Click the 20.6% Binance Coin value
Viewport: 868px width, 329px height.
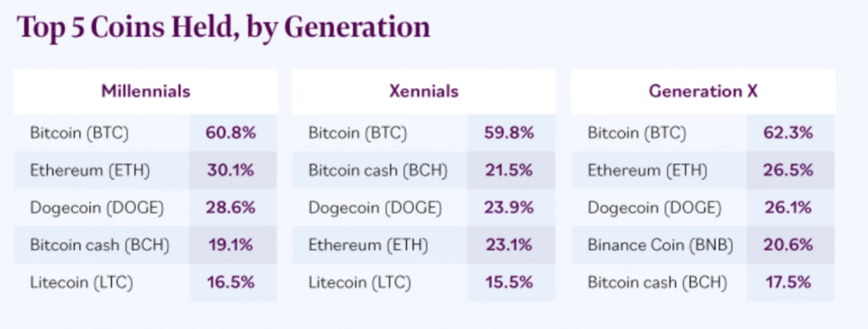[x=788, y=245]
